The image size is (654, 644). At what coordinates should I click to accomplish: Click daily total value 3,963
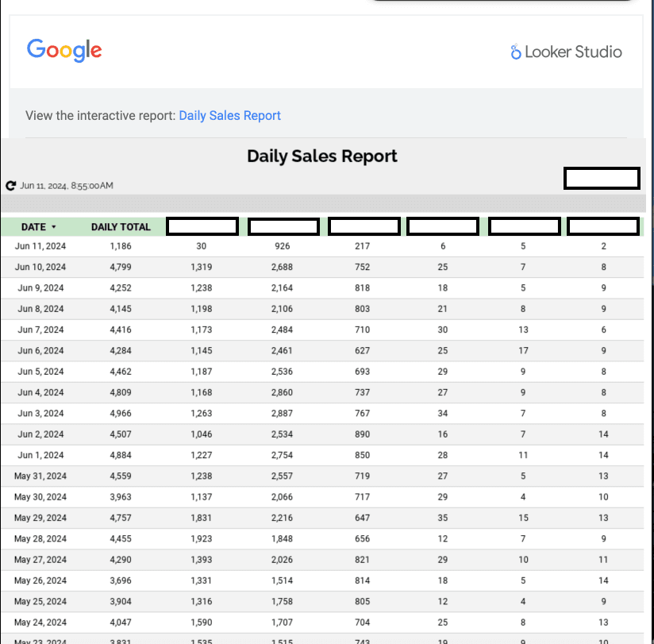coord(121,497)
